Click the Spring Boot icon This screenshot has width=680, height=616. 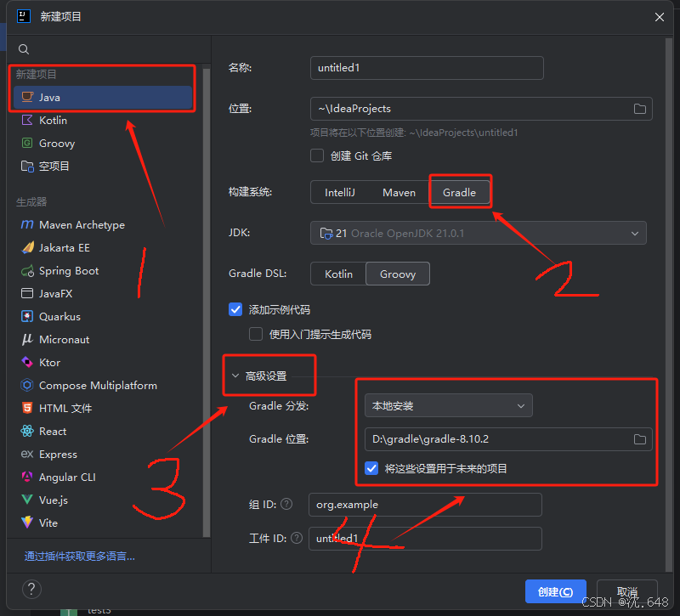[27, 271]
